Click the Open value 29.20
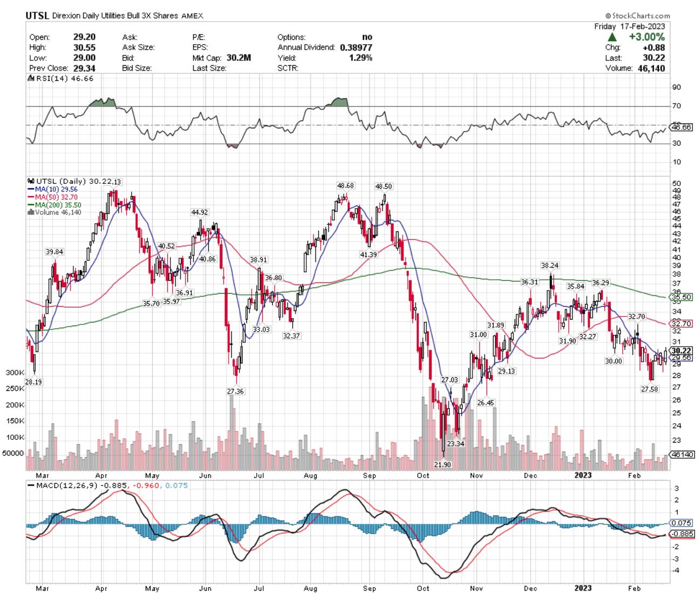 [x=85, y=37]
